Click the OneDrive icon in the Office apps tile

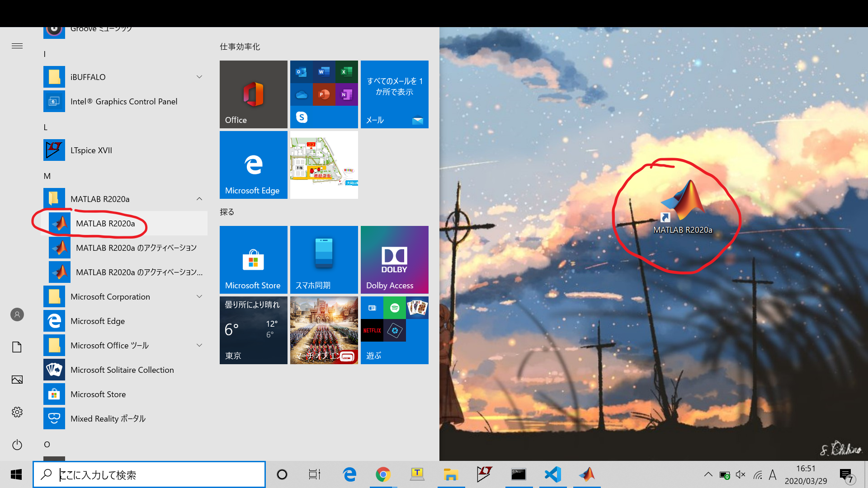click(x=302, y=94)
